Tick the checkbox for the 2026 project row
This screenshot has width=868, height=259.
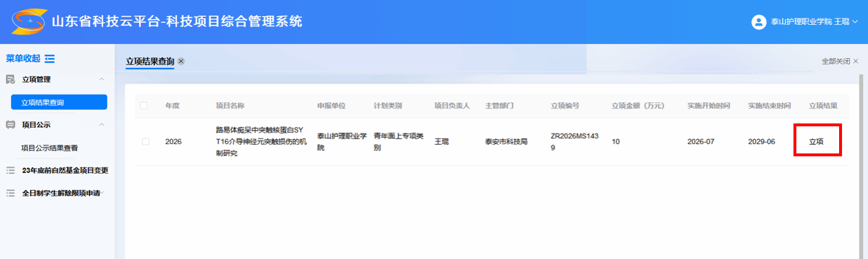(x=146, y=141)
